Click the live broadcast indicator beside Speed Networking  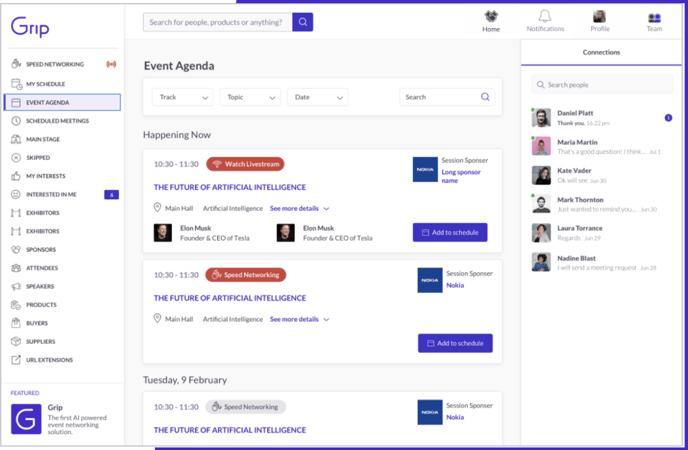tap(111, 64)
